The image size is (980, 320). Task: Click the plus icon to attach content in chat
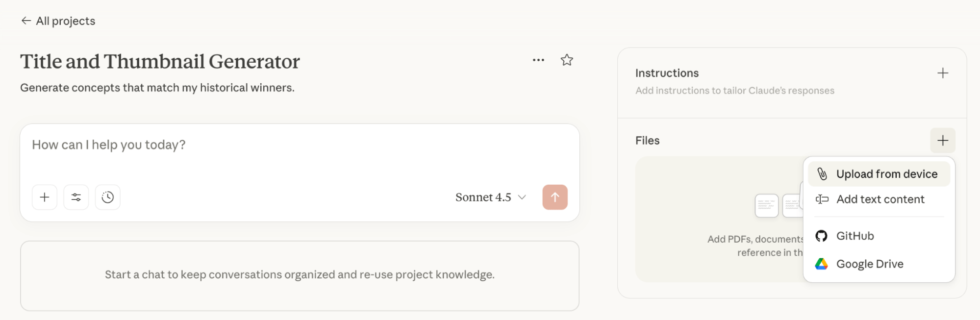[44, 197]
